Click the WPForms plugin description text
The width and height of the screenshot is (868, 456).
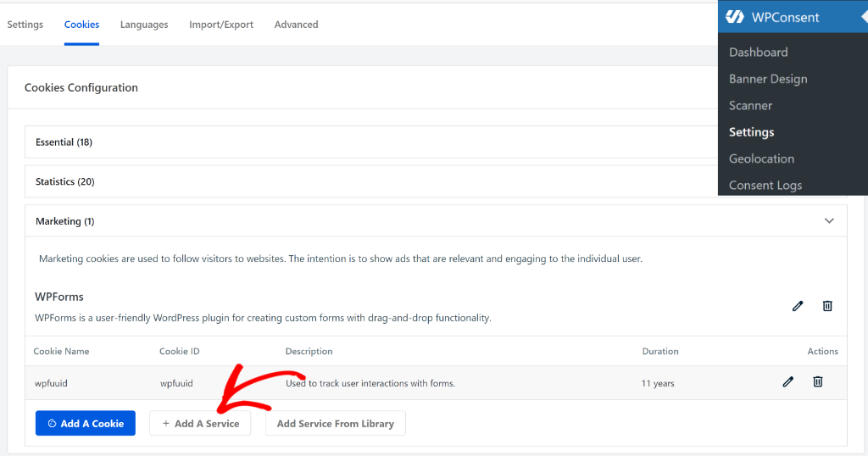[x=263, y=318]
